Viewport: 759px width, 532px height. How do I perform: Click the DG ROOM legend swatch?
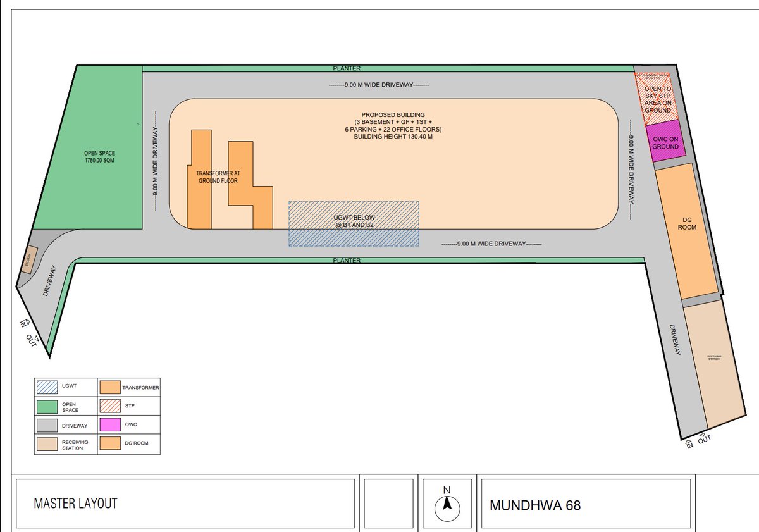[x=109, y=444]
